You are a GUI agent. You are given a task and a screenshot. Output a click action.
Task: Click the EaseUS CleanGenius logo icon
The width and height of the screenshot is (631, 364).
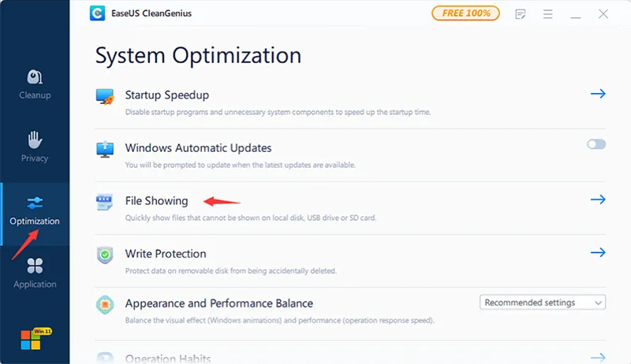tap(97, 13)
